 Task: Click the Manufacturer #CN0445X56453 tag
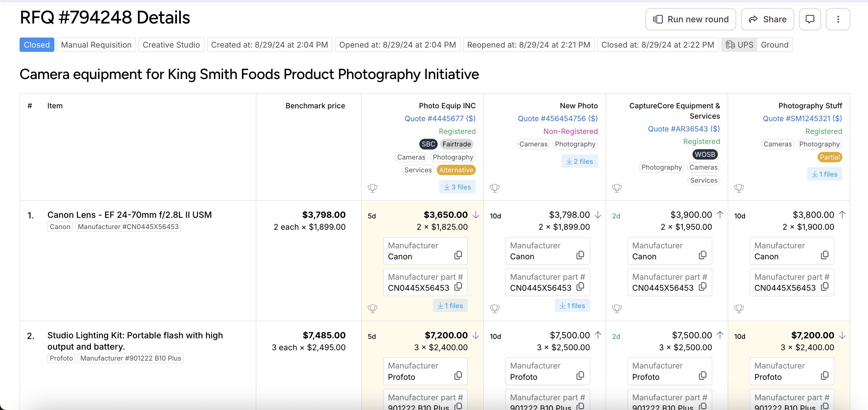pos(128,226)
